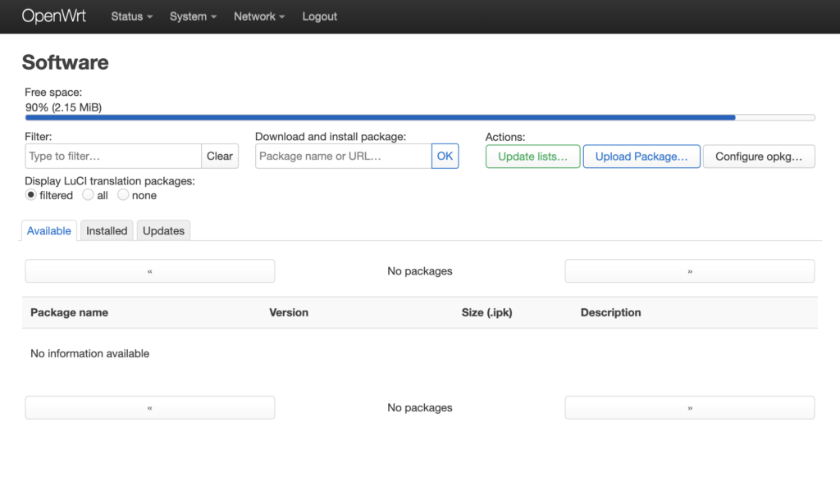Click the OpenWrt brand logo

53,16
